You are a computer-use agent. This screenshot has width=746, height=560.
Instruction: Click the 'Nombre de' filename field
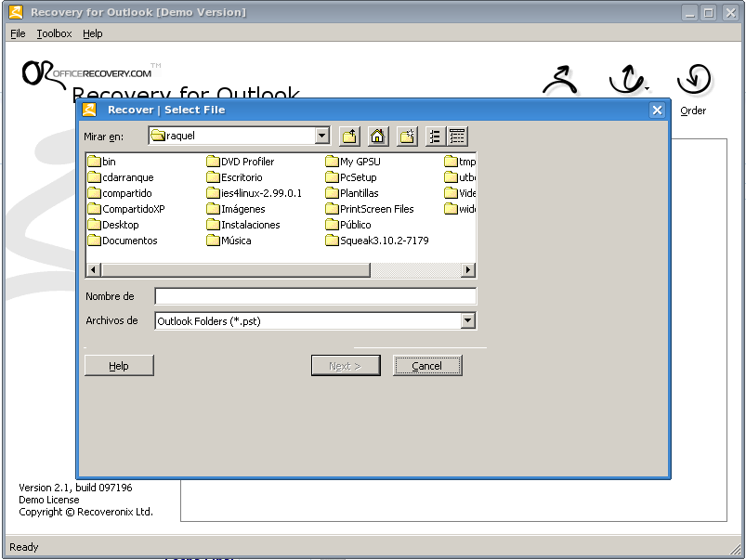(x=316, y=296)
